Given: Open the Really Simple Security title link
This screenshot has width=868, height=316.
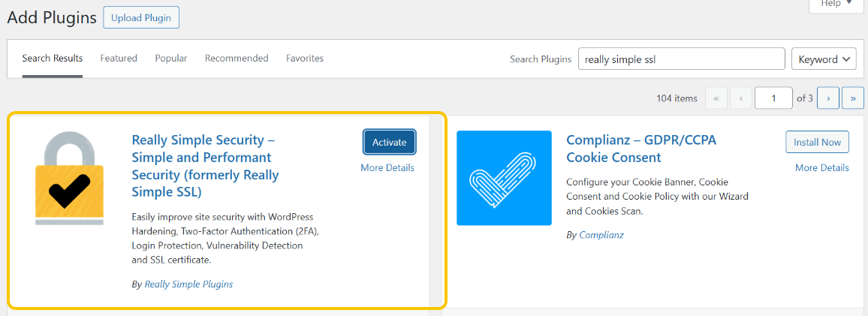Looking at the screenshot, I should click(206, 165).
